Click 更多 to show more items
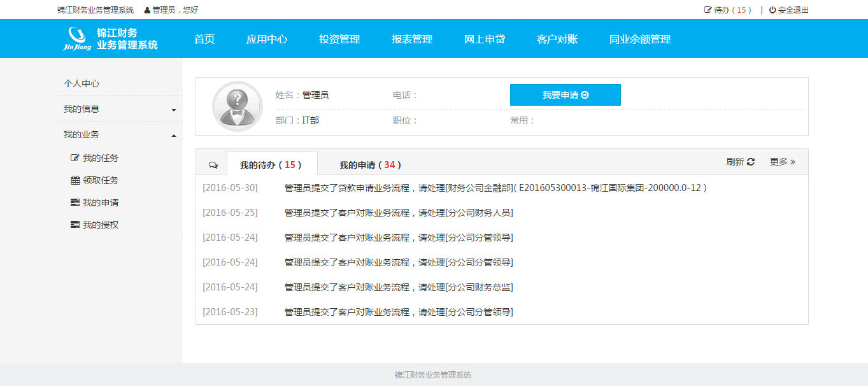The image size is (868, 391). tap(782, 162)
